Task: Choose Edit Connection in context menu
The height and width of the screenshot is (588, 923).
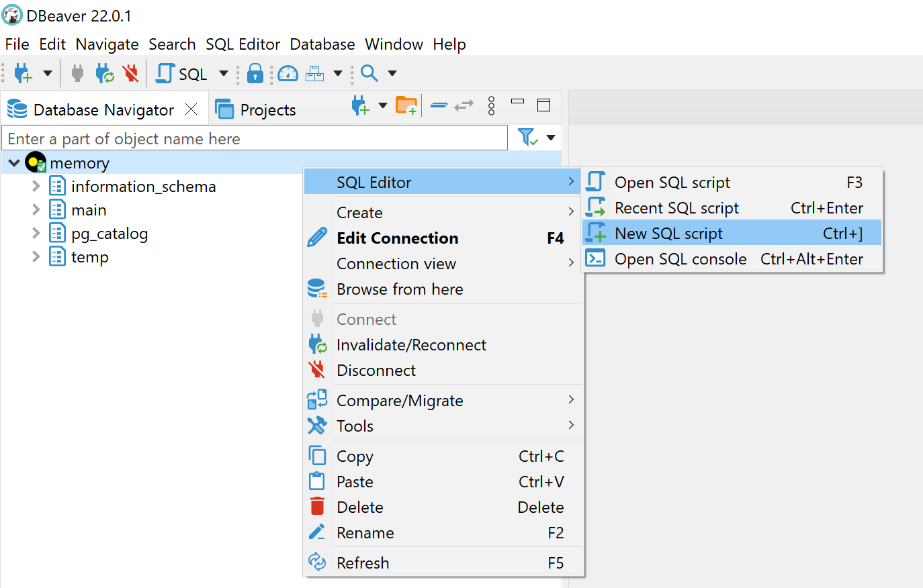Action: point(396,238)
